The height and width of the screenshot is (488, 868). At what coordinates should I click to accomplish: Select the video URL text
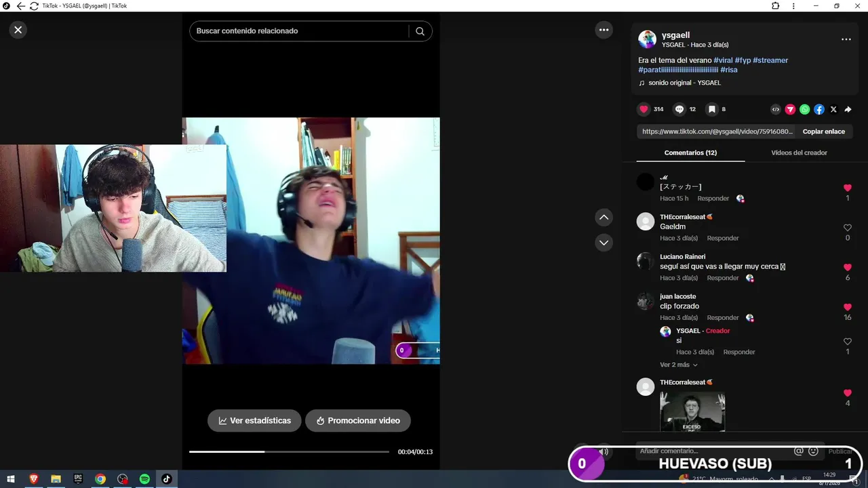[x=717, y=131]
